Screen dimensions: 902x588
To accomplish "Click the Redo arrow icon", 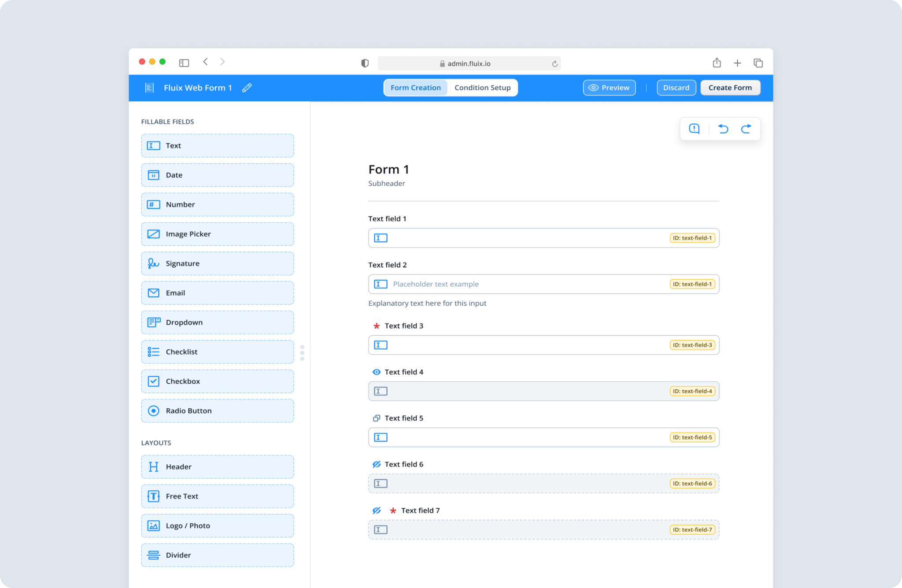I will click(x=747, y=129).
